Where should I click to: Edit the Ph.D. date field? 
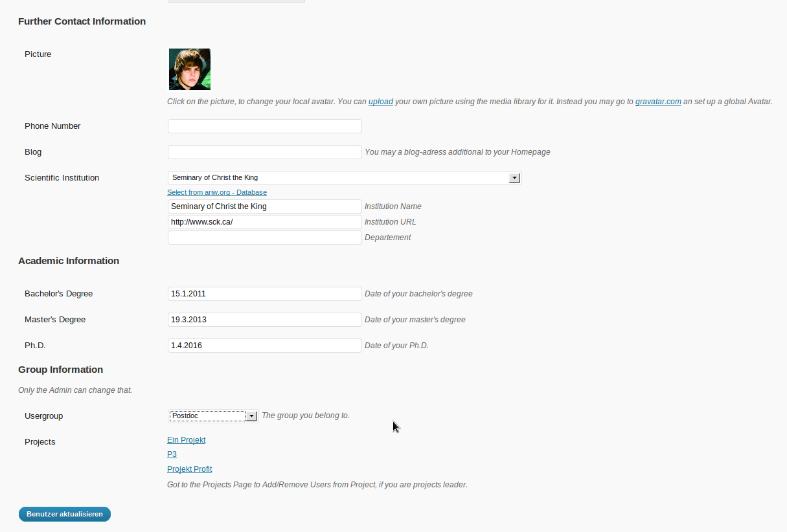coord(265,346)
